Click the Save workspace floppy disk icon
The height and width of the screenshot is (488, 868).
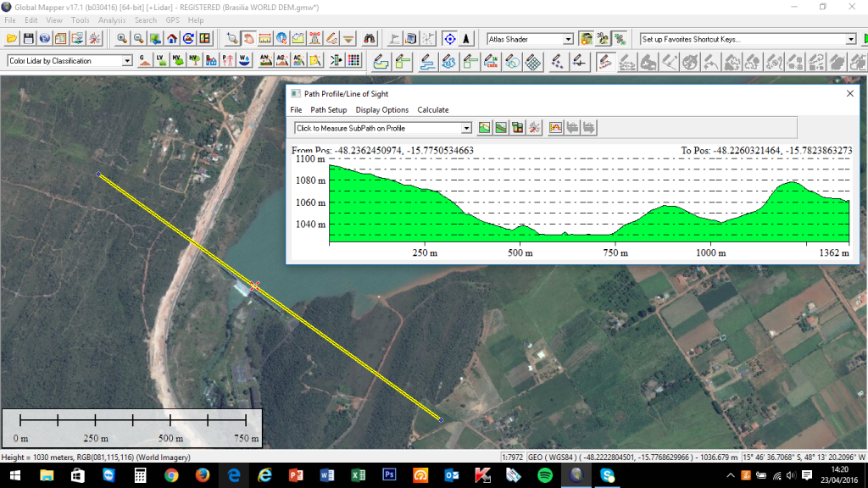(29, 39)
